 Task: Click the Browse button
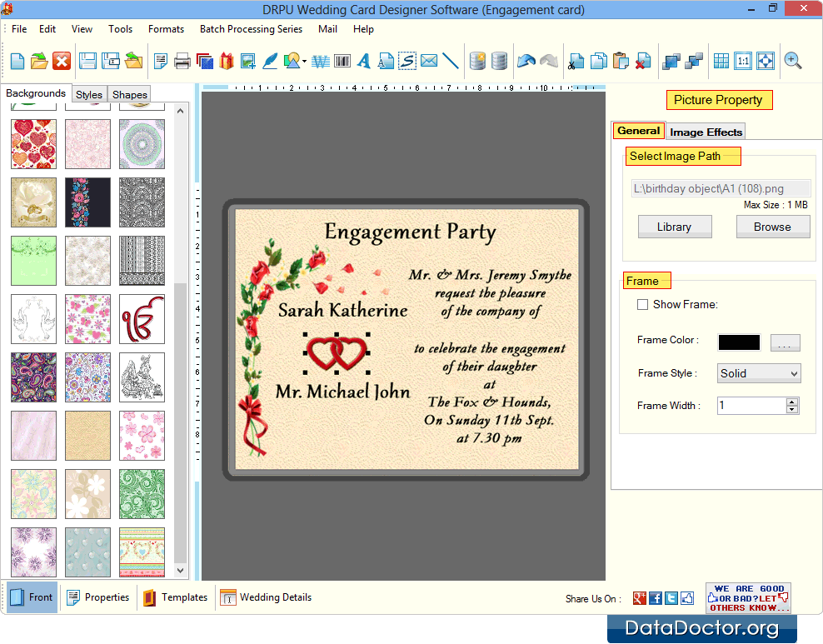773,227
